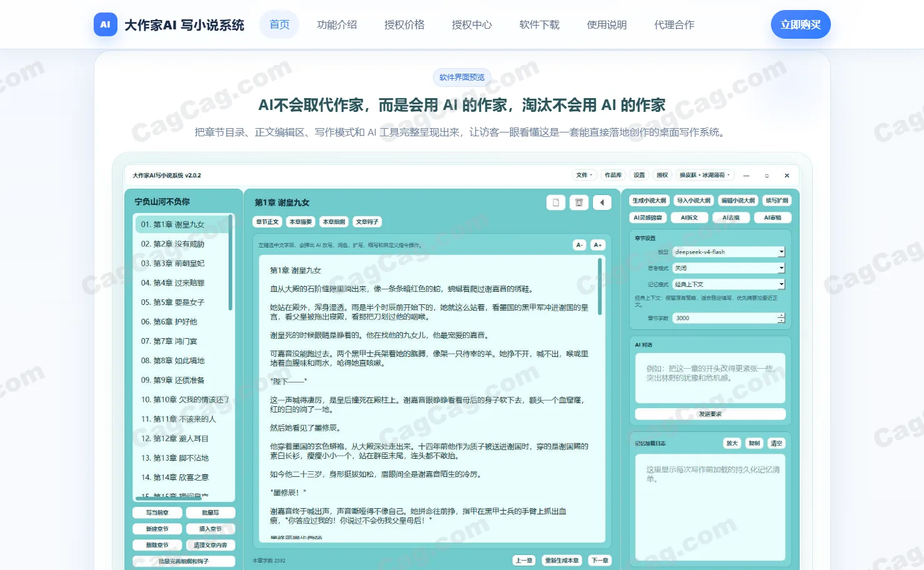Open the 模型 deepseek-v4-flash dropdown
Viewport: 924px width, 570px height.
click(x=728, y=252)
